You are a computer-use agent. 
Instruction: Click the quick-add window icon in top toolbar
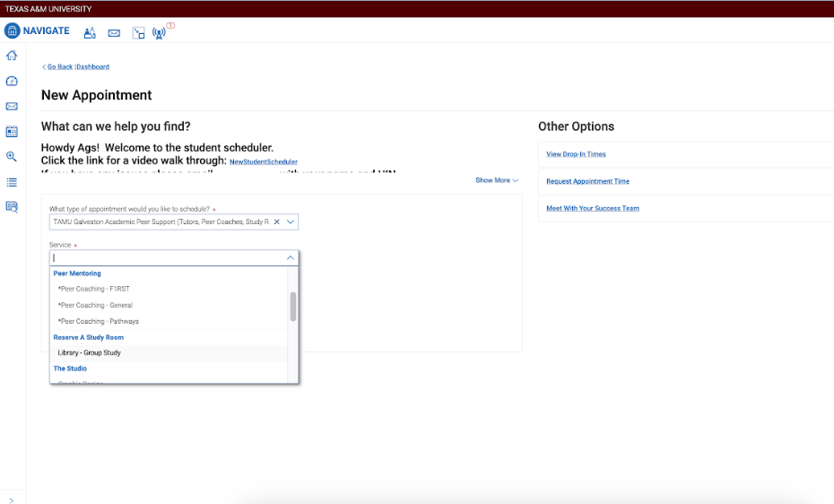[x=138, y=33]
